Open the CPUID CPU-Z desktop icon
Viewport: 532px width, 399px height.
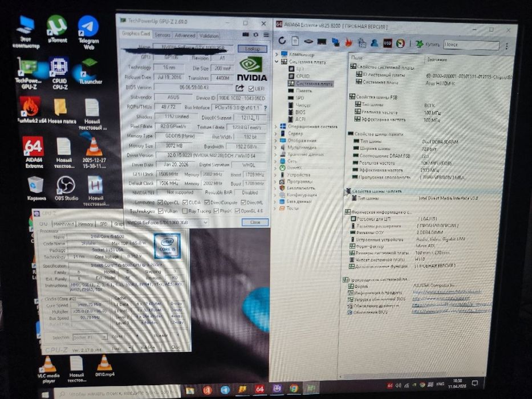(59, 74)
